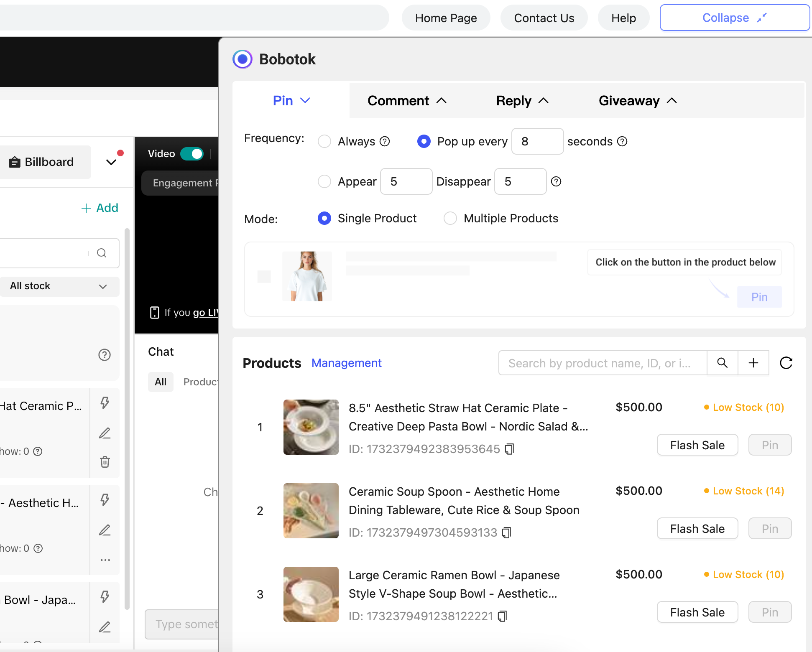
Task: Copy ID 1732379497304593133
Action: click(506, 532)
